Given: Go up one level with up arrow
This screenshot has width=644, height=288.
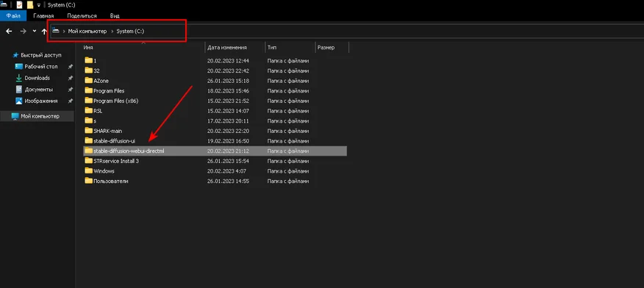Looking at the screenshot, I should [x=44, y=31].
